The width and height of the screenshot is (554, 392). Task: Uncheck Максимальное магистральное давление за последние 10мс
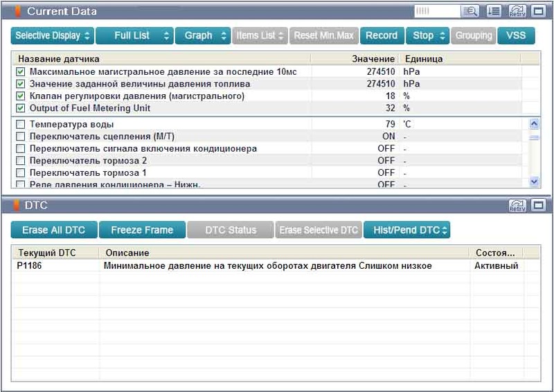(21, 72)
